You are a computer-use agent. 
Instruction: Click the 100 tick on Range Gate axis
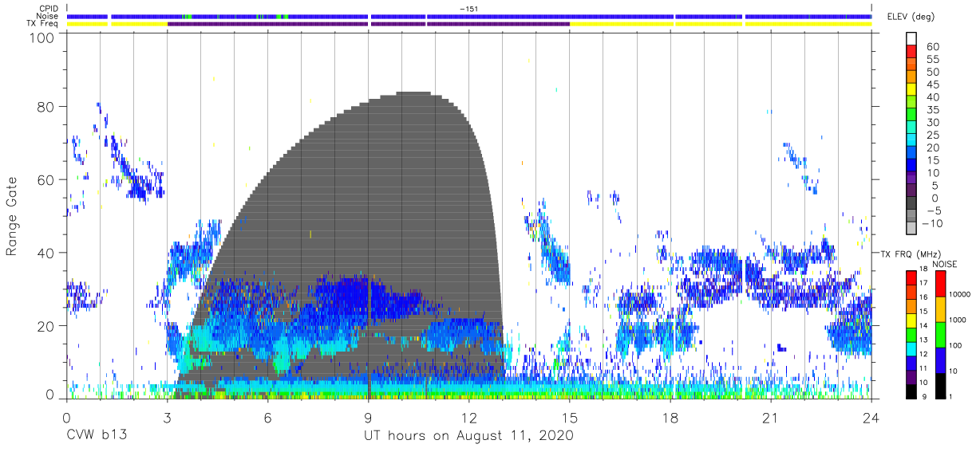pos(43,37)
